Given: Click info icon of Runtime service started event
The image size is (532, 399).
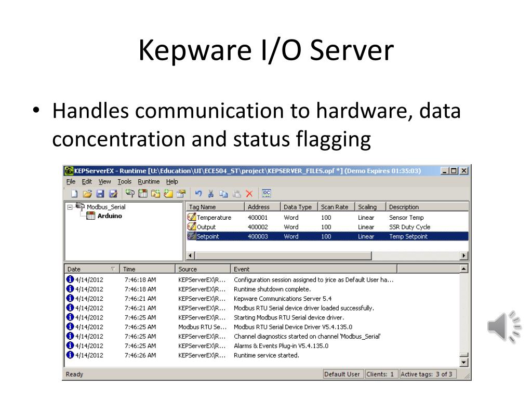Looking at the screenshot, I should coord(70,355).
